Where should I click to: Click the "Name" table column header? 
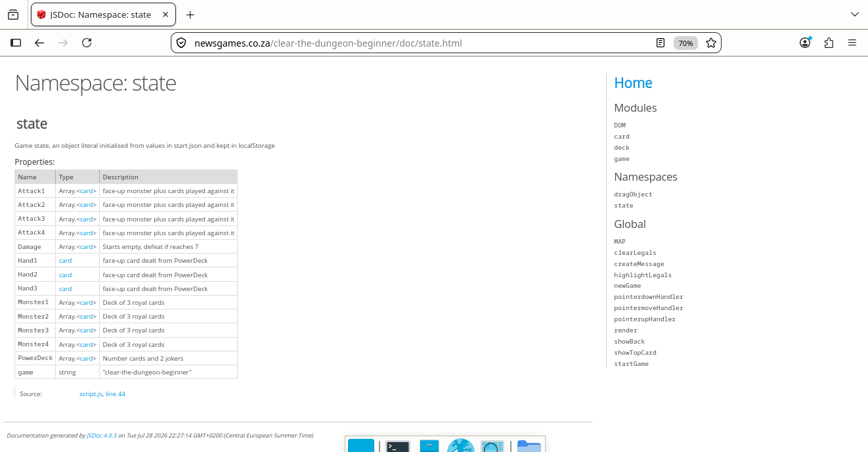pyautogui.click(x=35, y=177)
